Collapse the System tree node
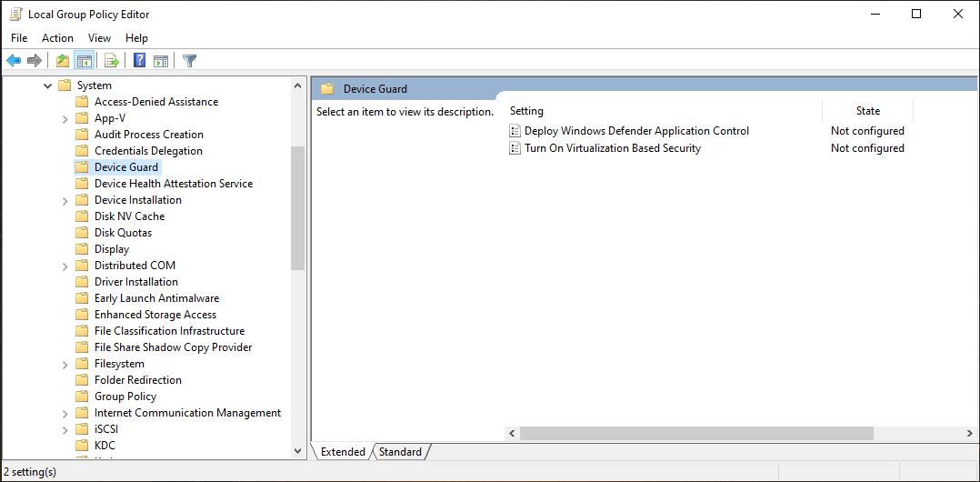The width and height of the screenshot is (980, 482). point(48,85)
